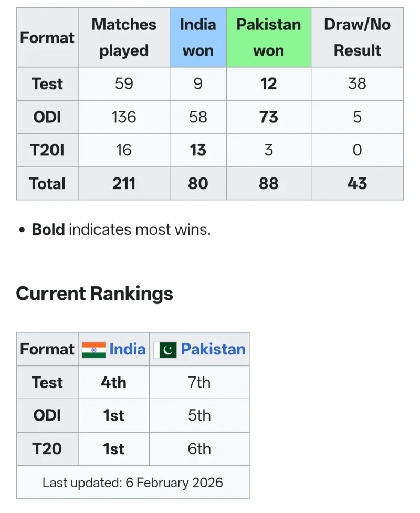Click the Bold indicates most wins note
This screenshot has height=513, width=420.
click(121, 229)
